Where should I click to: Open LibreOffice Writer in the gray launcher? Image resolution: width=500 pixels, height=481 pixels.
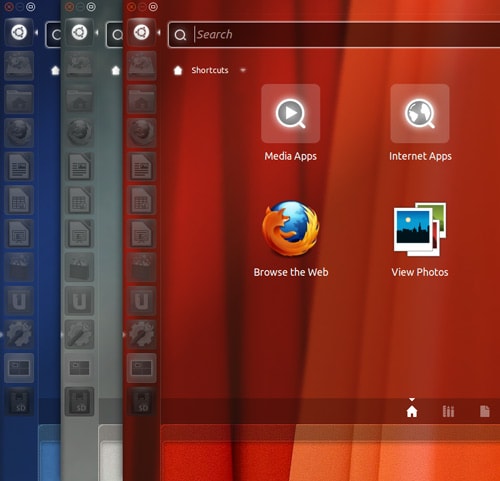coord(79,166)
